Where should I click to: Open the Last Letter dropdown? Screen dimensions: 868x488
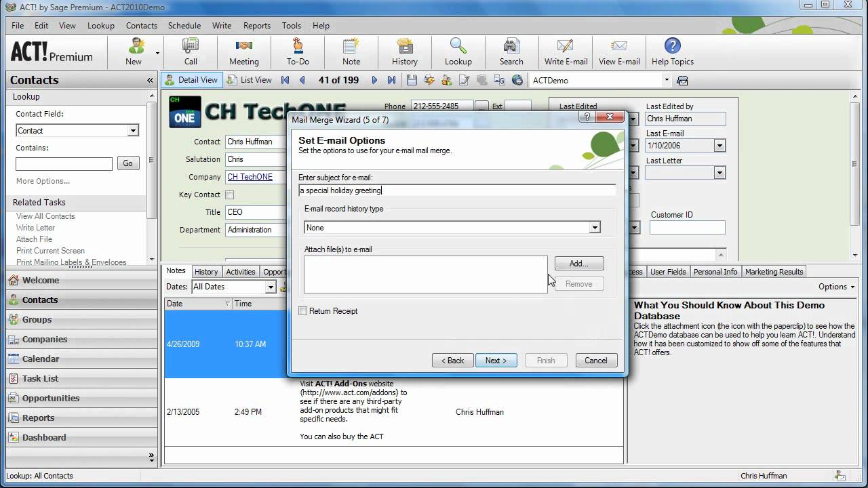tap(719, 173)
